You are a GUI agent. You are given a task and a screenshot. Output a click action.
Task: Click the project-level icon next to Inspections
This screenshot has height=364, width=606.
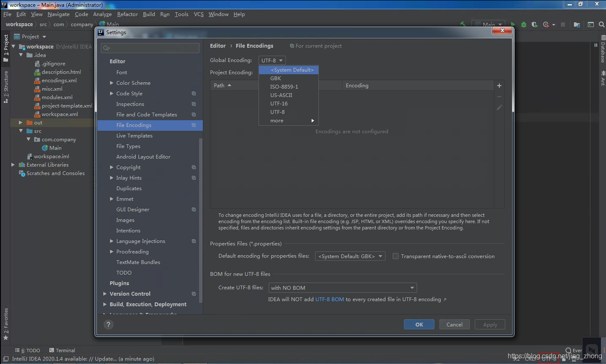[194, 104]
